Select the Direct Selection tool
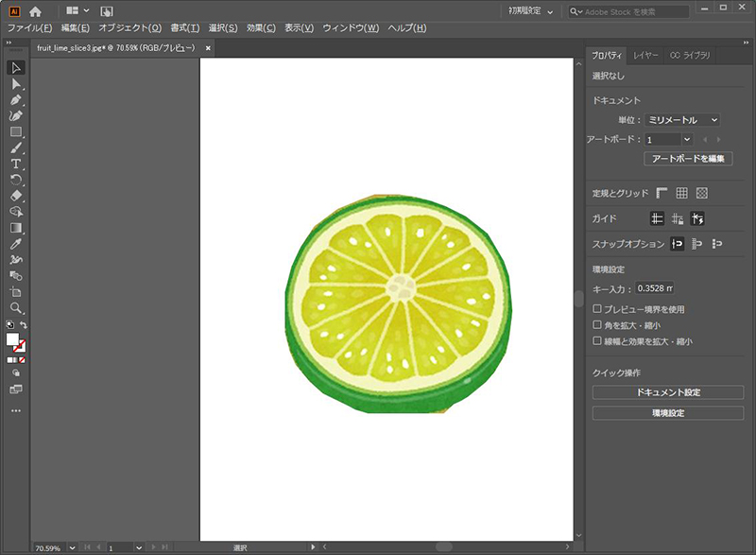 click(x=16, y=83)
